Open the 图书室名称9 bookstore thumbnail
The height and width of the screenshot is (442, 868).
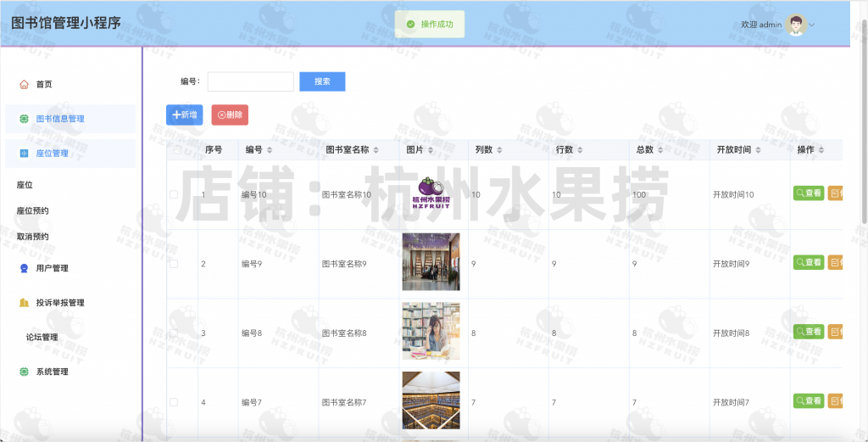coord(431,261)
